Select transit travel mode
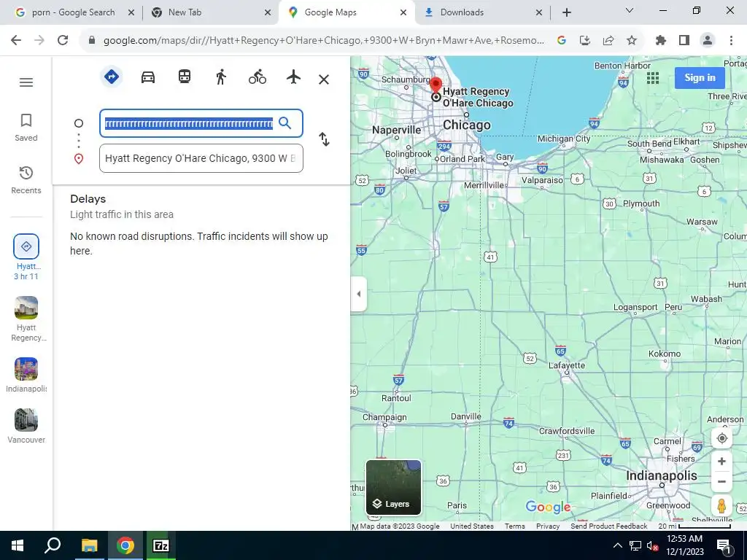 185,77
